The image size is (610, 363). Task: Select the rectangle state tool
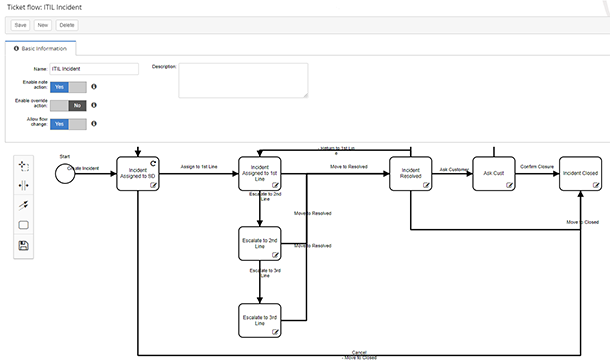click(23, 225)
